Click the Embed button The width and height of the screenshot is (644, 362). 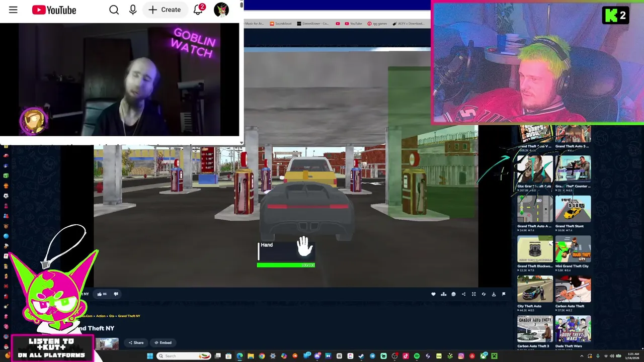pyautogui.click(x=163, y=343)
